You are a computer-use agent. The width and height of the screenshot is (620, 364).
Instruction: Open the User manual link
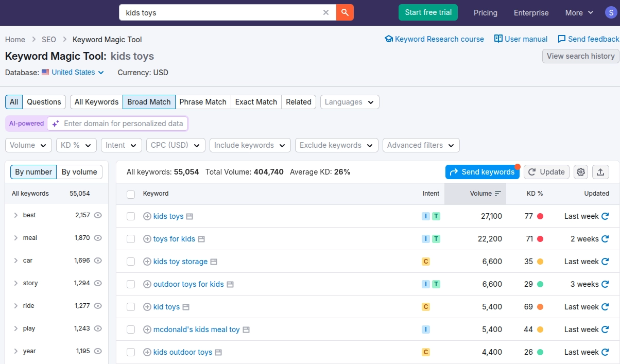(521, 39)
